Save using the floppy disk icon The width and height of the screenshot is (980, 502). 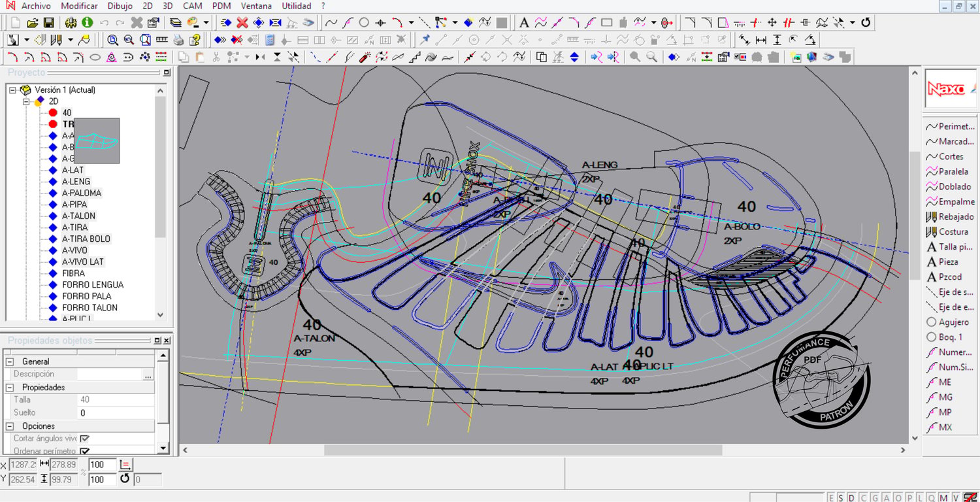pos(48,22)
